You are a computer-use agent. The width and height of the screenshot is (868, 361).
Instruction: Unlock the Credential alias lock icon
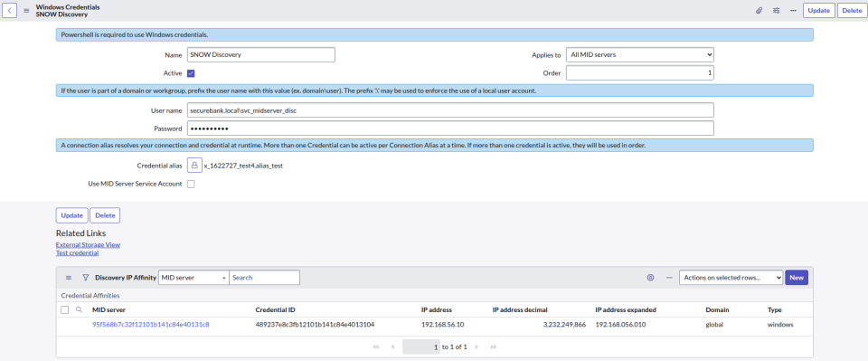pyautogui.click(x=194, y=166)
